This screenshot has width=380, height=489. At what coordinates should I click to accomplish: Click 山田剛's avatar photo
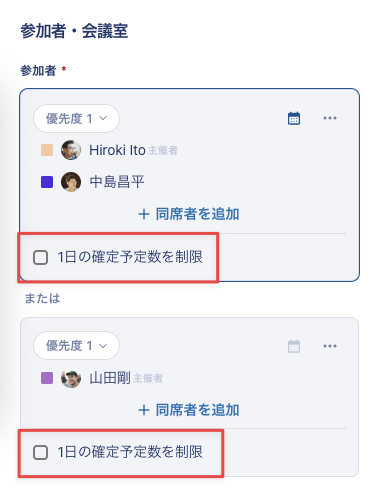point(71,378)
